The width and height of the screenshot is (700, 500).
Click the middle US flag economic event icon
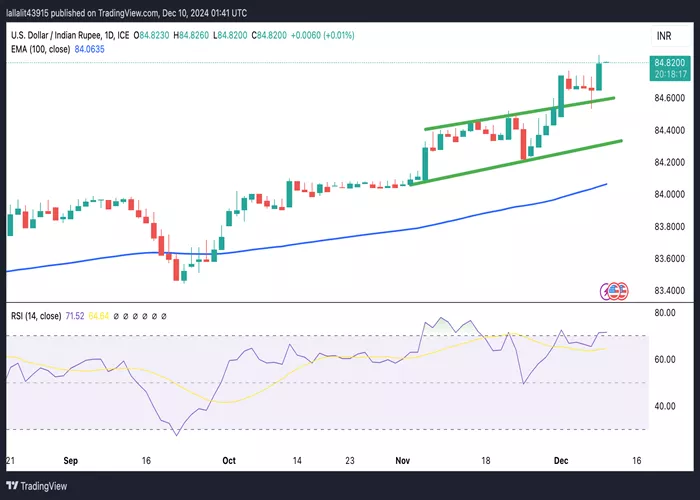[613, 291]
